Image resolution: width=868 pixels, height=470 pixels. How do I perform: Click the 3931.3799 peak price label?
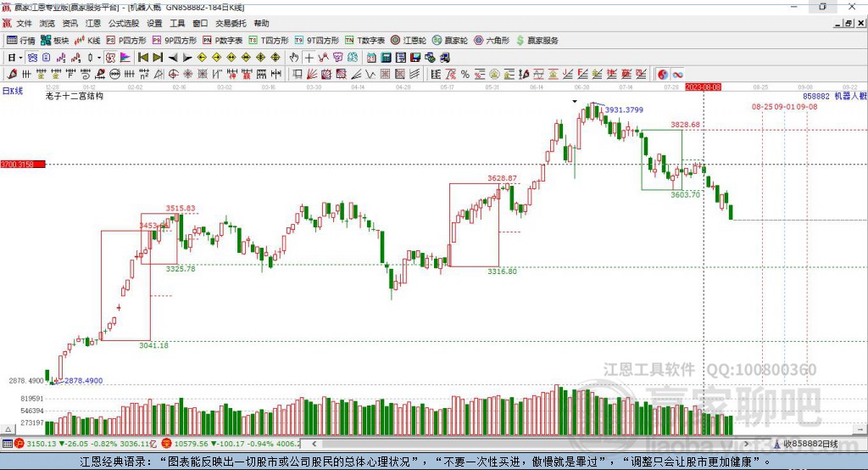click(x=624, y=109)
